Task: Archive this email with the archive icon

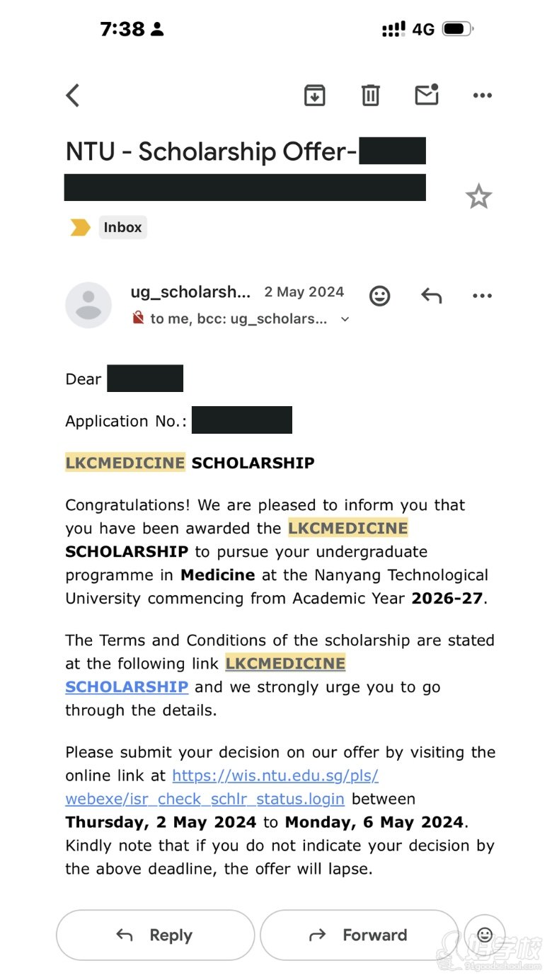Action: pos(314,95)
